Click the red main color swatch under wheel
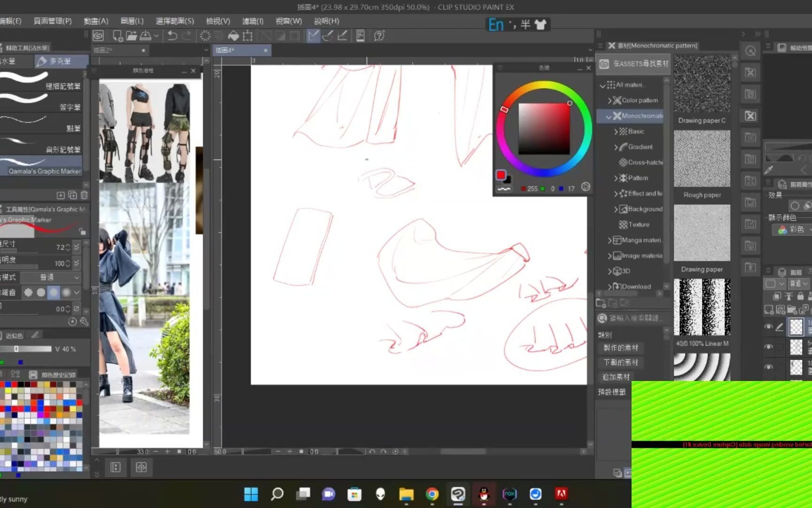 tap(501, 175)
